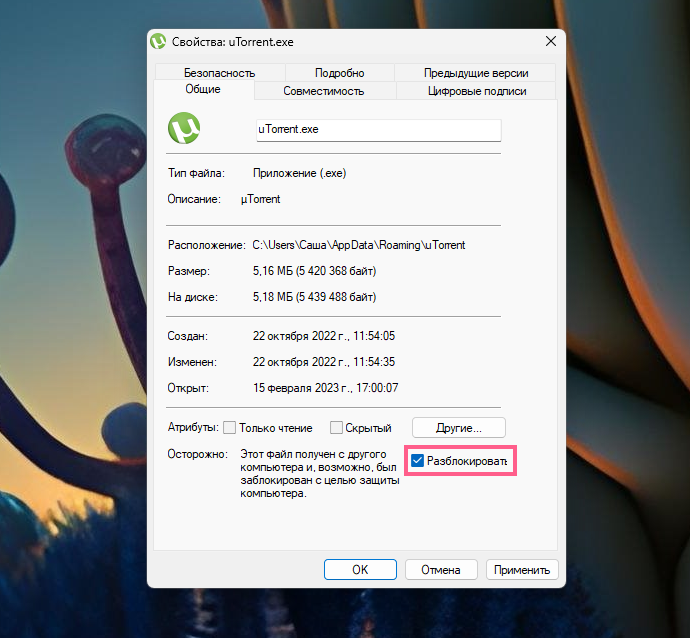The width and height of the screenshot is (690, 638).
Task: Click the Атрибуты label
Action: pyautogui.click(x=193, y=427)
